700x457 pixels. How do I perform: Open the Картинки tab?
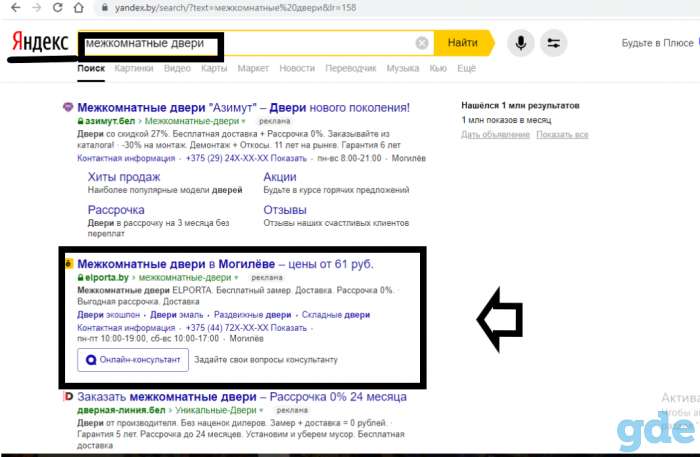tap(134, 68)
